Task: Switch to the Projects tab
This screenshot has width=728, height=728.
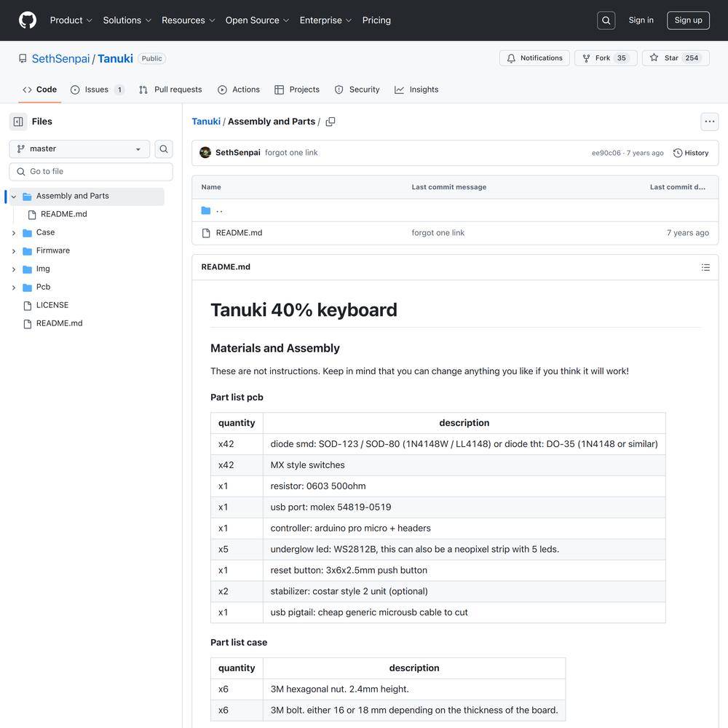Action: click(297, 90)
